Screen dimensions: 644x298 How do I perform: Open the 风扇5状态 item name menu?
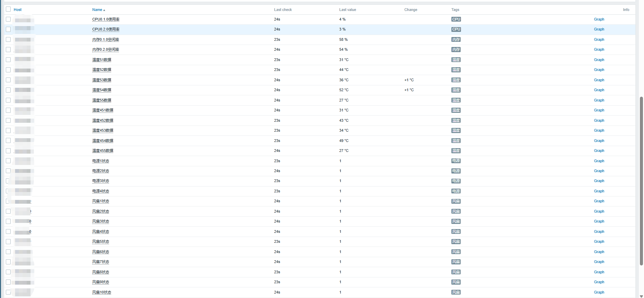click(100, 242)
